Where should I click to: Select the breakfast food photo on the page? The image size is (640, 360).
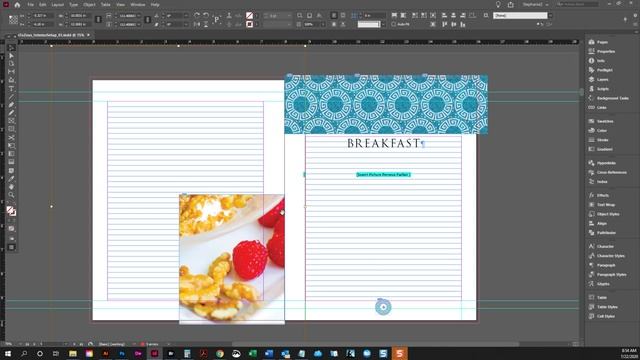tap(232, 259)
